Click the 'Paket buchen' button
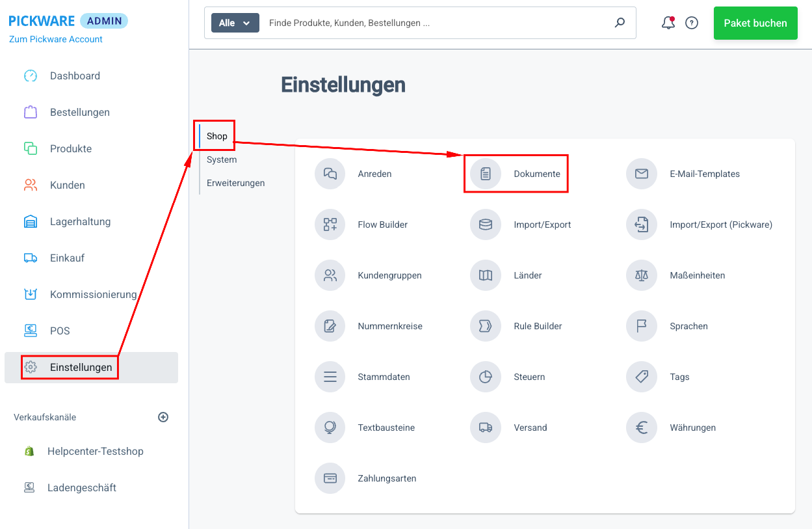The image size is (812, 529). click(755, 23)
